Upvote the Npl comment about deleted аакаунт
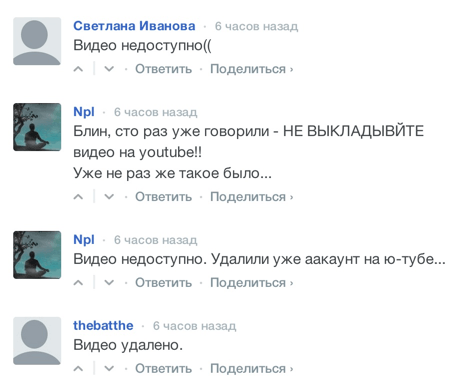The image size is (462, 386). pyautogui.click(x=78, y=283)
